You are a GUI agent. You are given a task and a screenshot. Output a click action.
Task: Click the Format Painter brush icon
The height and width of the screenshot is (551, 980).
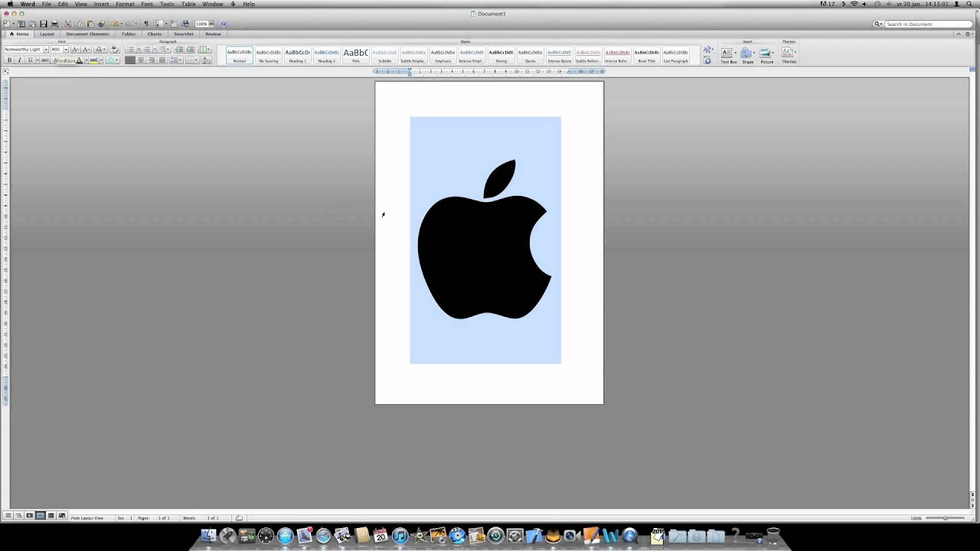(x=101, y=24)
